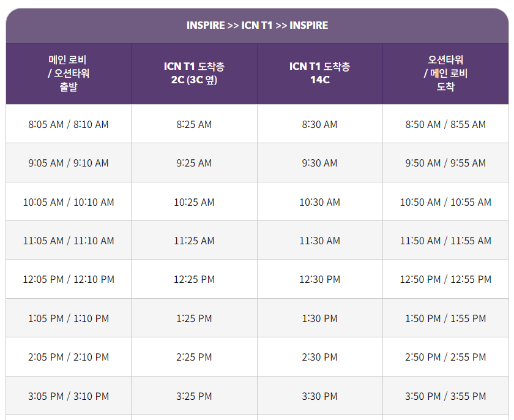Click the 11:30 AM cell
Screen dimensions: 514x420
(320, 241)
